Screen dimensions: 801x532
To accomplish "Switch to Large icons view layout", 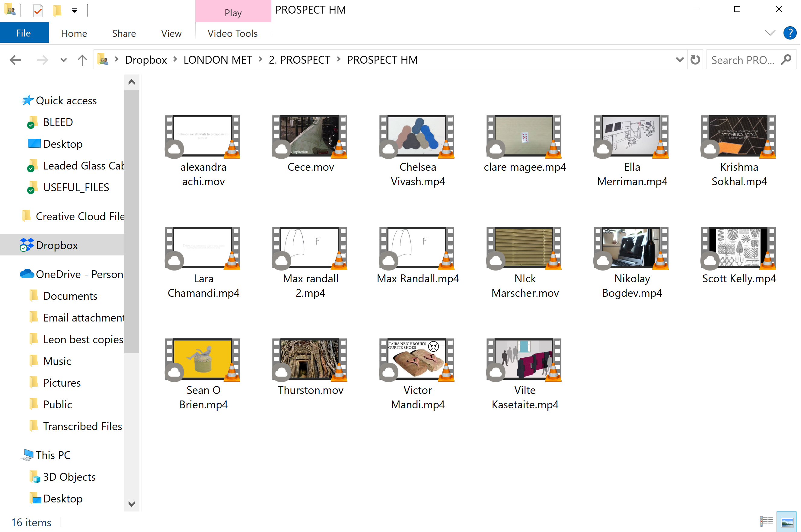I will 787,521.
